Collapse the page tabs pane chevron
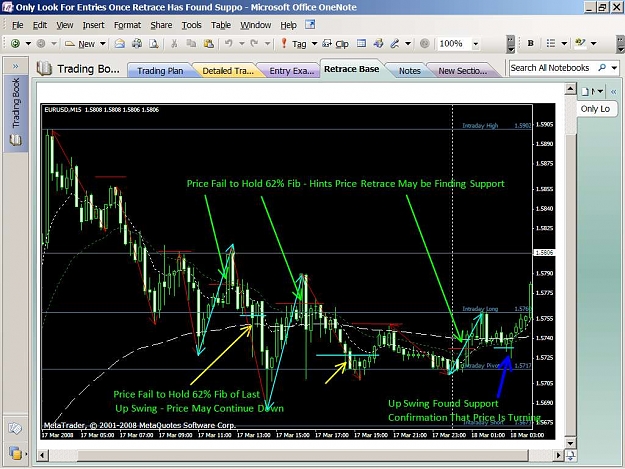This screenshot has height=469, width=625. coord(613,92)
